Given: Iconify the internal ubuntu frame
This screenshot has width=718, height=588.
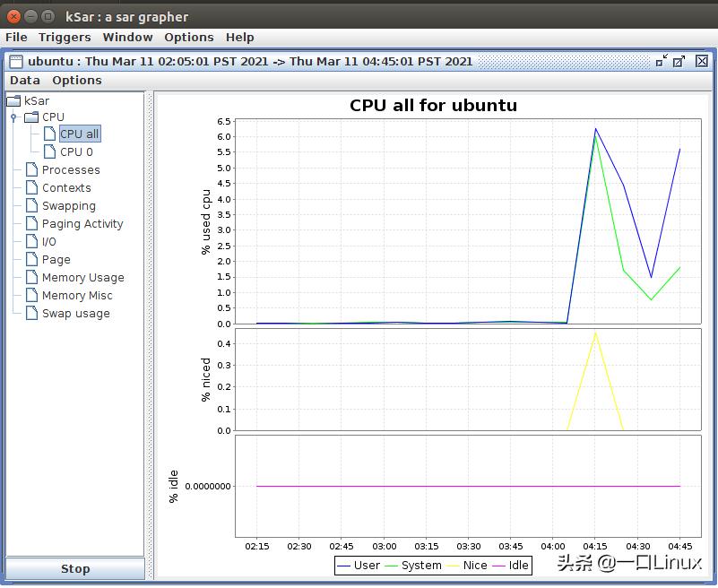Looking at the screenshot, I should (x=662, y=61).
